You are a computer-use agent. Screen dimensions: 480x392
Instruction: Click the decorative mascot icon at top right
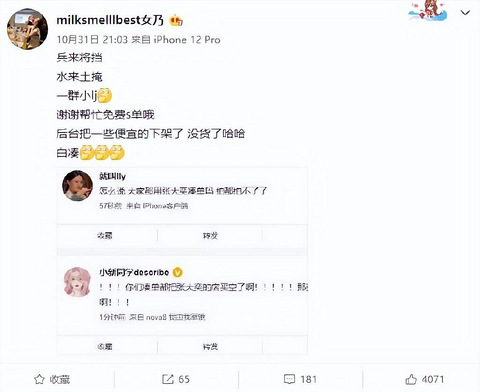click(428, 10)
